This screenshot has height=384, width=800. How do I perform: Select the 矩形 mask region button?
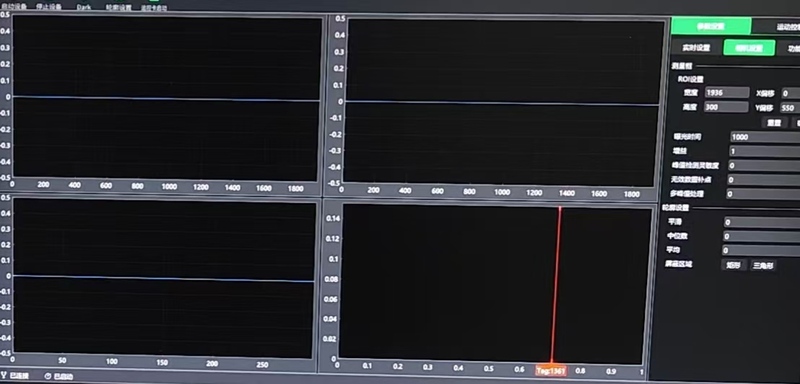pyautogui.click(x=733, y=265)
